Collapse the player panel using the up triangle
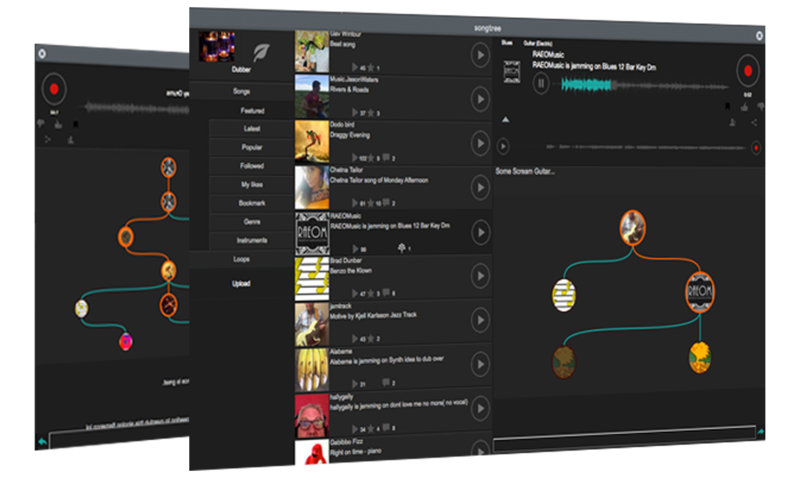The height and width of the screenshot is (478, 800). click(x=504, y=120)
